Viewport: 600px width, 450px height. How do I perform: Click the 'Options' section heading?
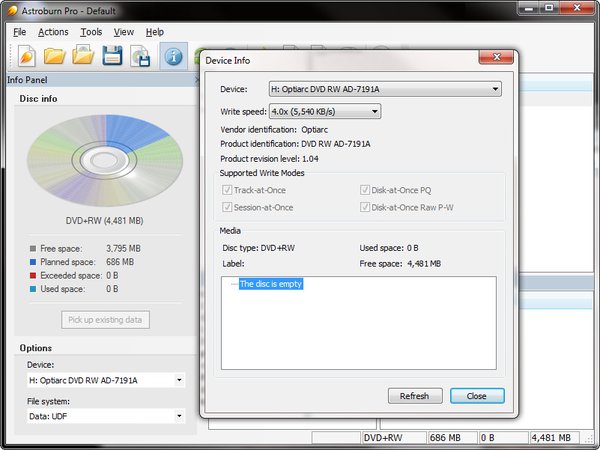[36, 348]
